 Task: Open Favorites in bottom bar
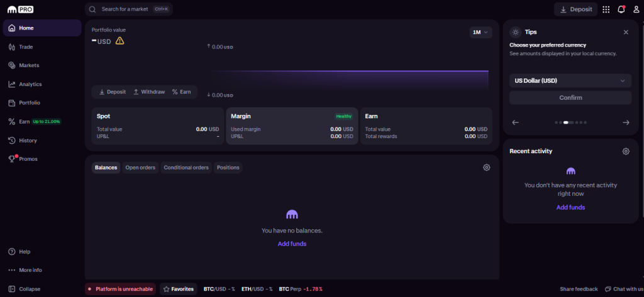[178, 289]
